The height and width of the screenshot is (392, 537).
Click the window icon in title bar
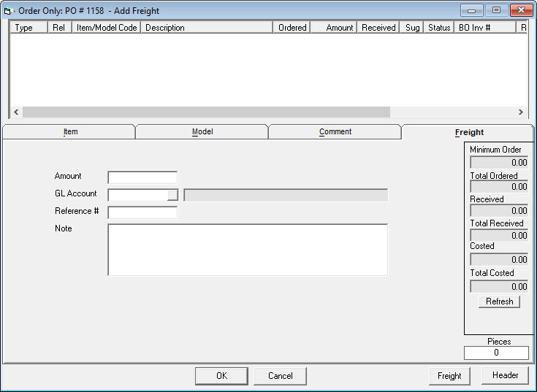[x=8, y=11]
